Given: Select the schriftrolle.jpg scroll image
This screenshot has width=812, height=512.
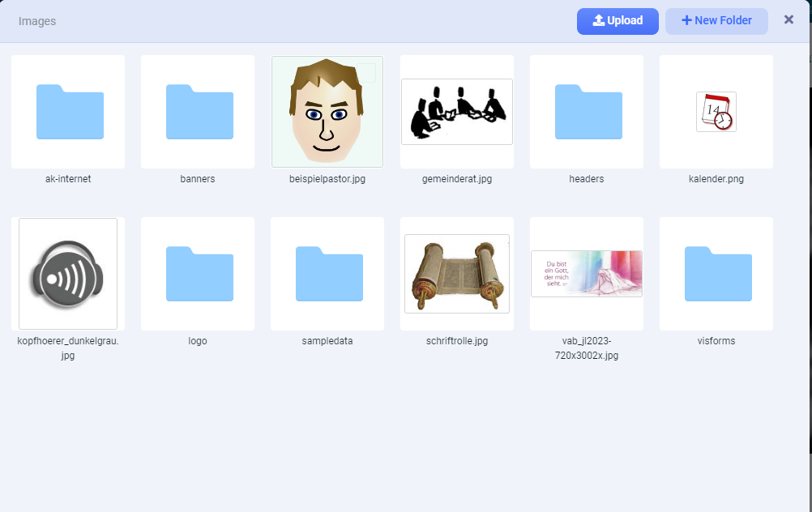Looking at the screenshot, I should pyautogui.click(x=457, y=274).
